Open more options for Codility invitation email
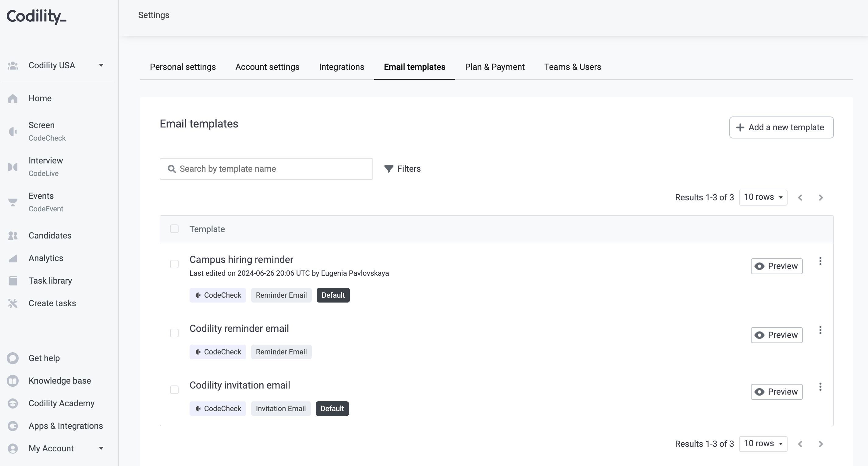Viewport: 868px width, 466px height. point(820,386)
